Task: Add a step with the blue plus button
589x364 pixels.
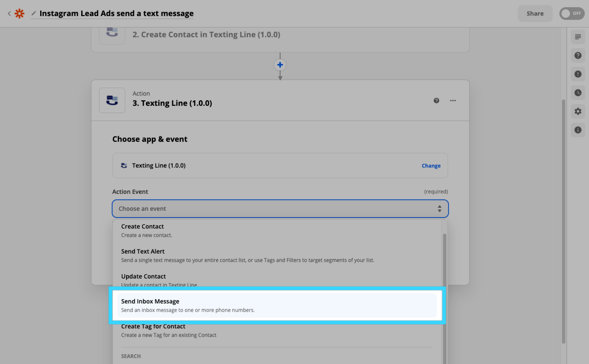Action: 280,65
